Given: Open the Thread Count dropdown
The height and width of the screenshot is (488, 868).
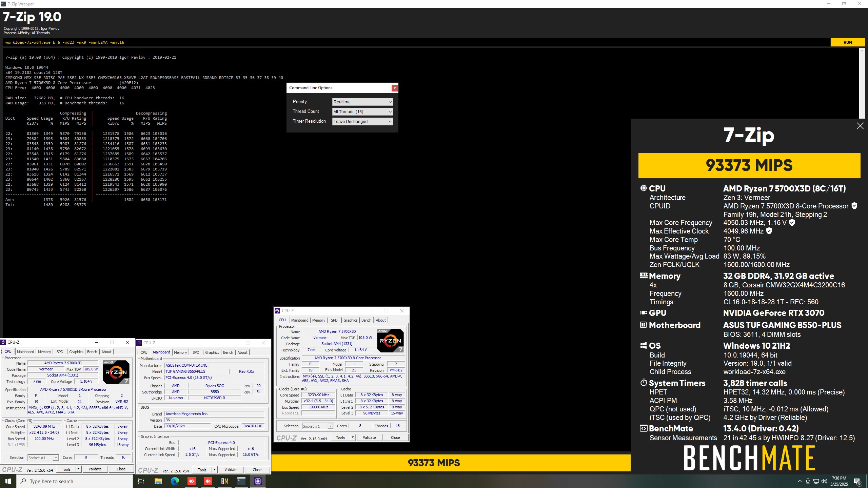Looking at the screenshot, I should pos(362,111).
